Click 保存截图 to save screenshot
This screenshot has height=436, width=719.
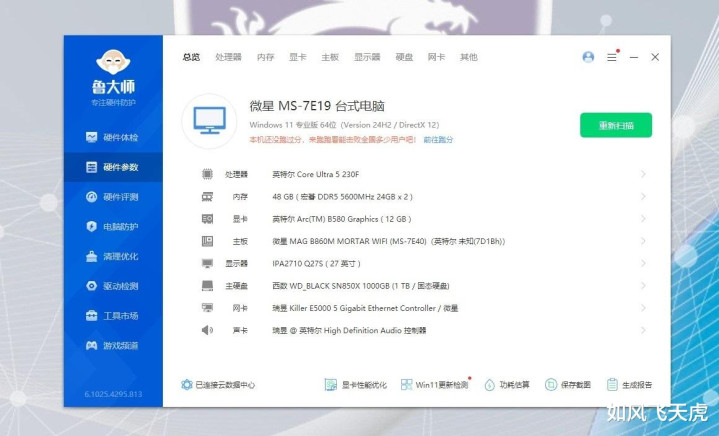(568, 385)
